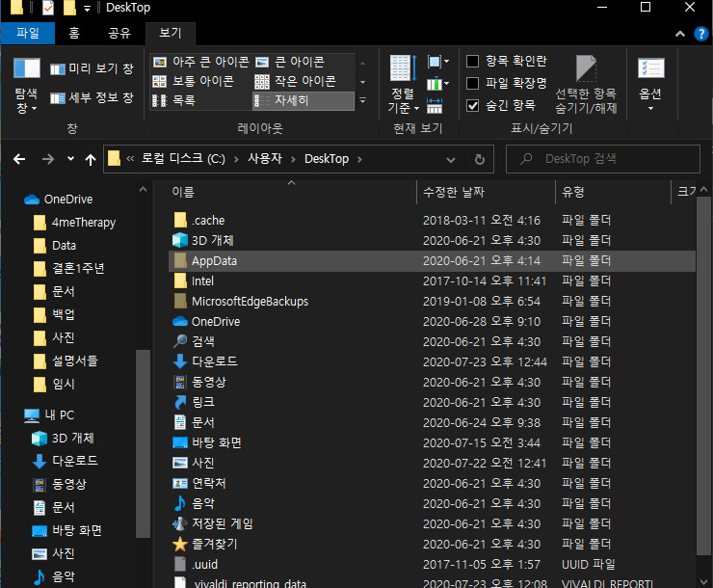Select small icons layout (작은 아이콘)
713x588 pixels.
tap(295, 81)
